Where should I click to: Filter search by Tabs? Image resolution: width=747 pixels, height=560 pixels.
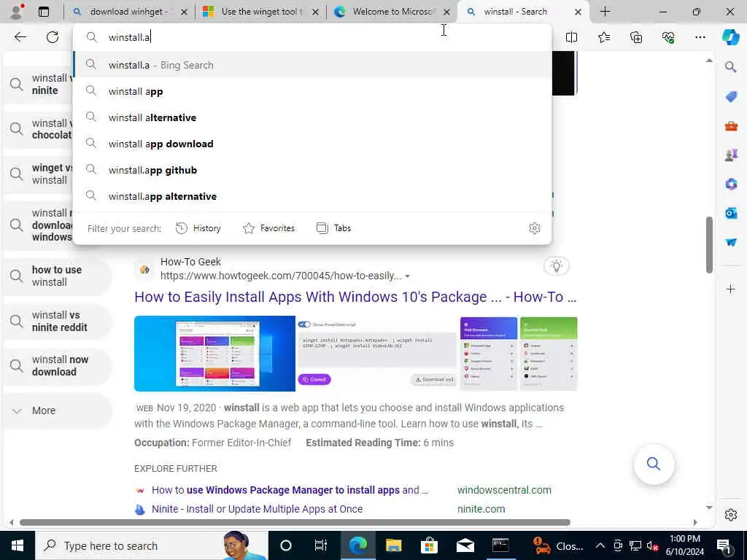coord(333,228)
